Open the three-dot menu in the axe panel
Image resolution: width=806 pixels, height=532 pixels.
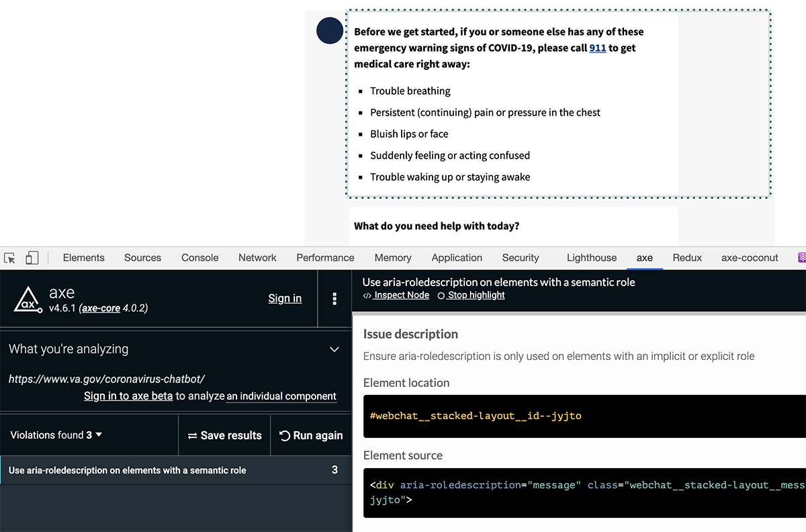(x=334, y=299)
